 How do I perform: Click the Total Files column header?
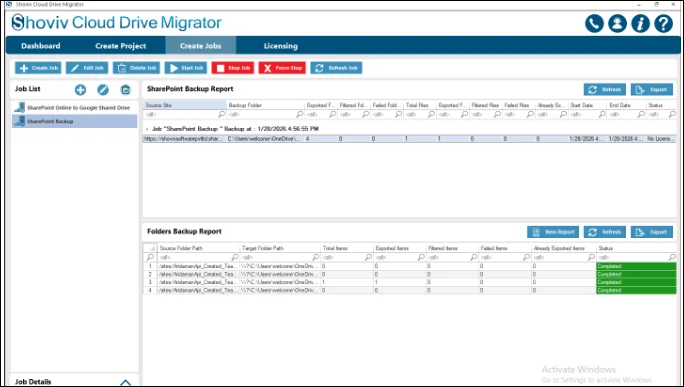tap(419, 105)
